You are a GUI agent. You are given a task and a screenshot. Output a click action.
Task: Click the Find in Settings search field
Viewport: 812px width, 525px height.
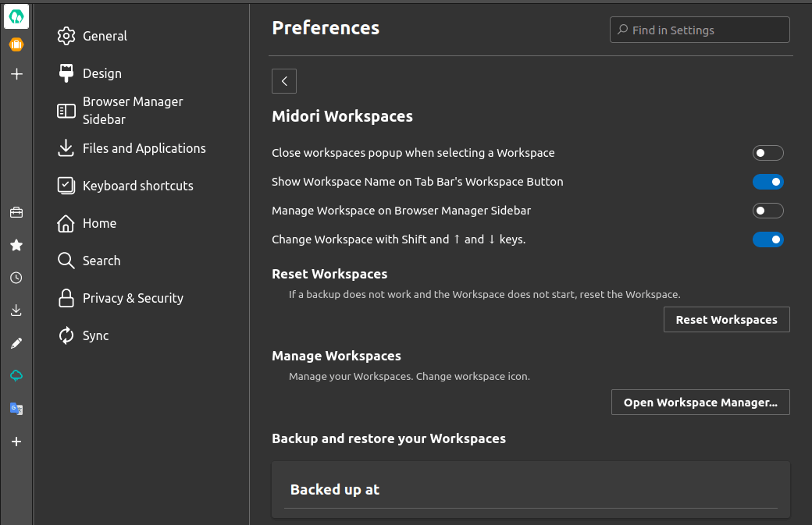coord(699,30)
